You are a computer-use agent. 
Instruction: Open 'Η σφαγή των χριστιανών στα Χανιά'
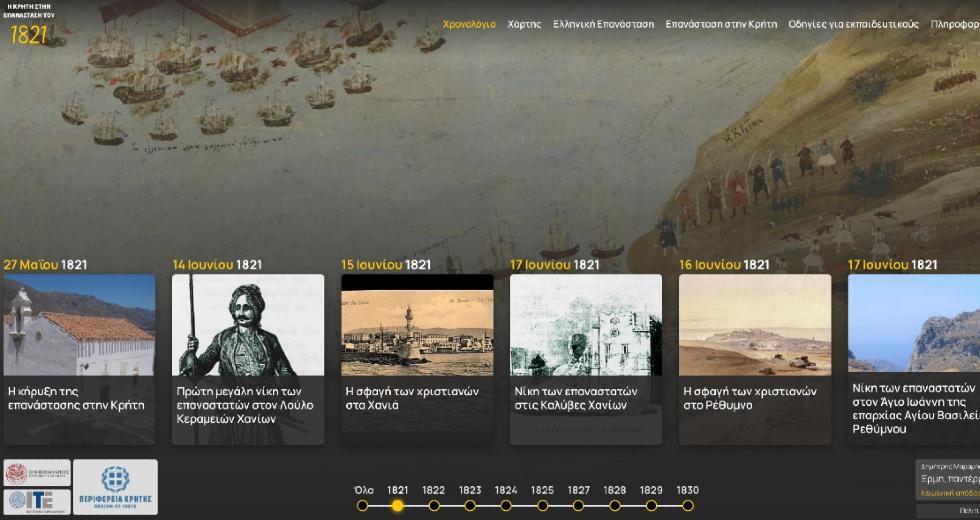point(412,398)
